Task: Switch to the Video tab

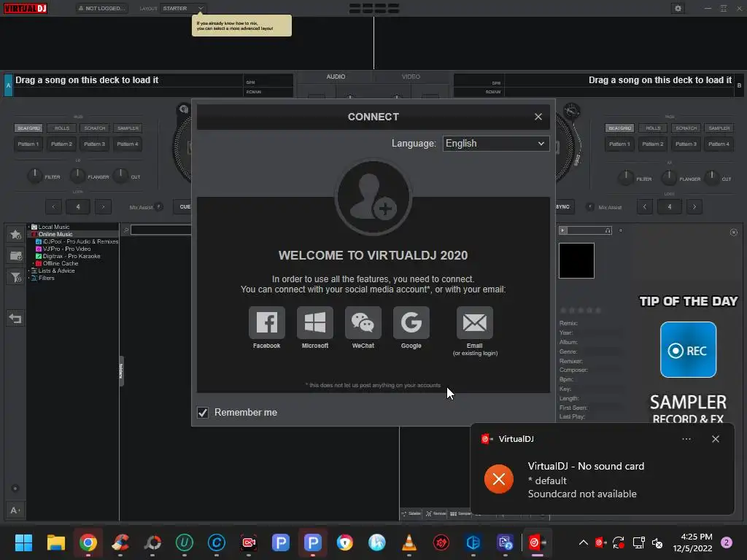Action: coord(411,77)
